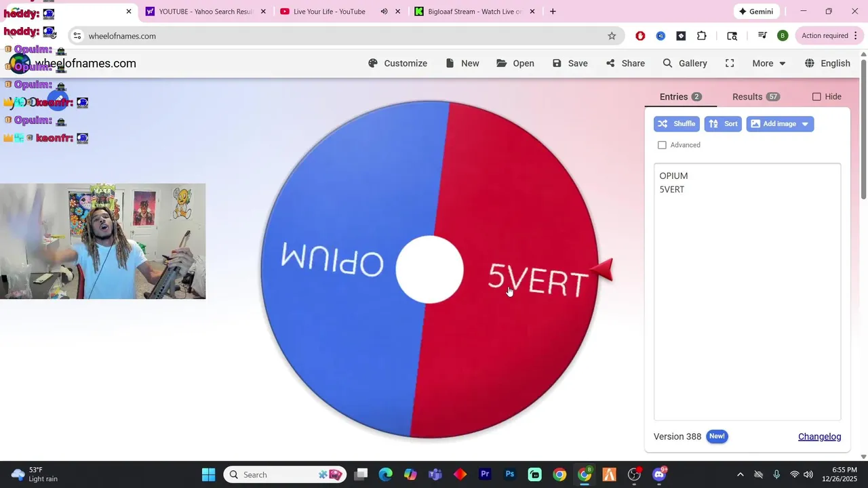Open volume control in tray
This screenshot has height=488, width=868.
coord(808,474)
